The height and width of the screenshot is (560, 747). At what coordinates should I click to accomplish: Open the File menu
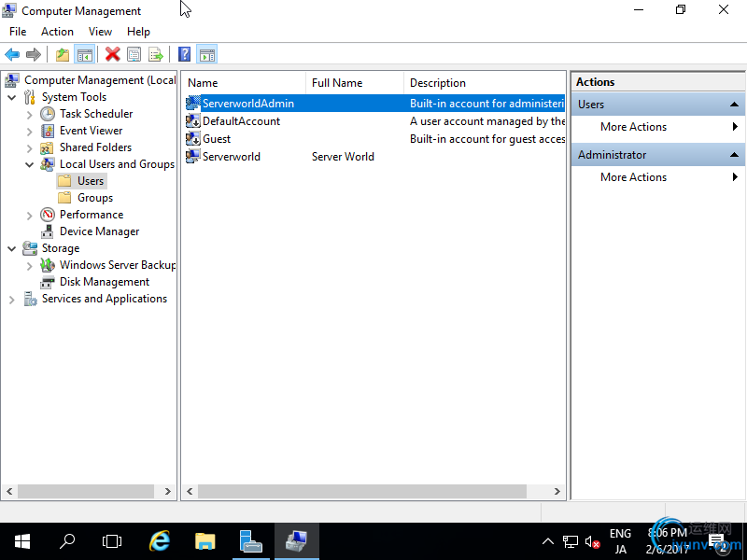(18, 32)
